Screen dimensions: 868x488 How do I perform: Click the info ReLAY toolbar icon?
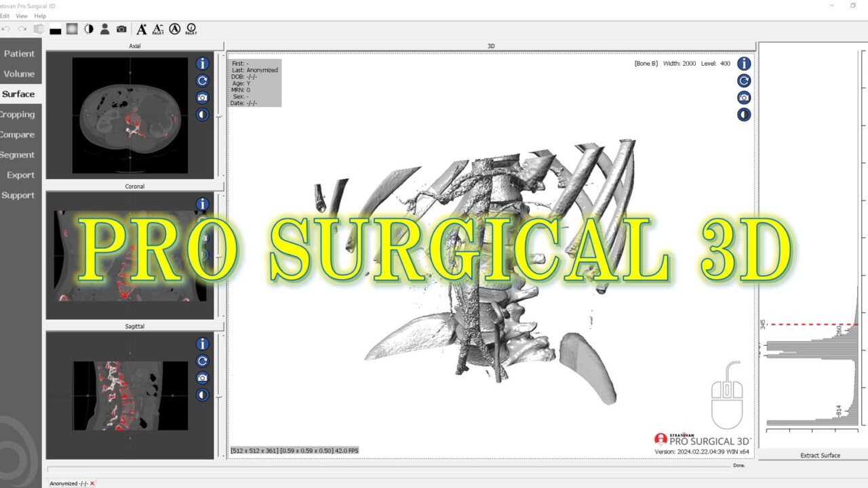tap(191, 29)
